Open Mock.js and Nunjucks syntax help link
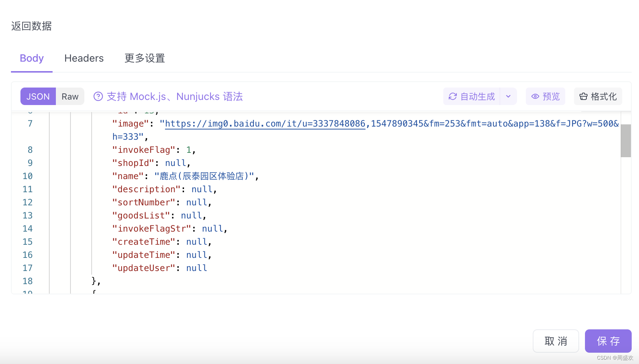This screenshot has height=364, width=639. [175, 96]
